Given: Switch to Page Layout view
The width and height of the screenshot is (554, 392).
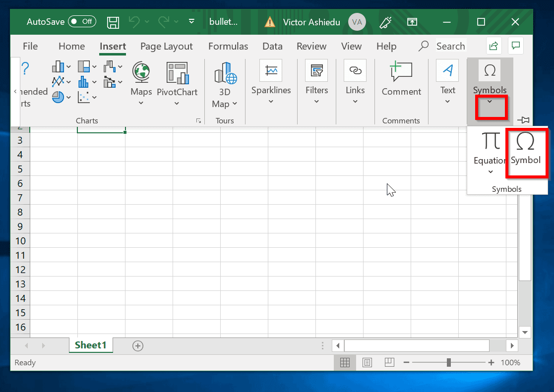Looking at the screenshot, I should tap(367, 362).
